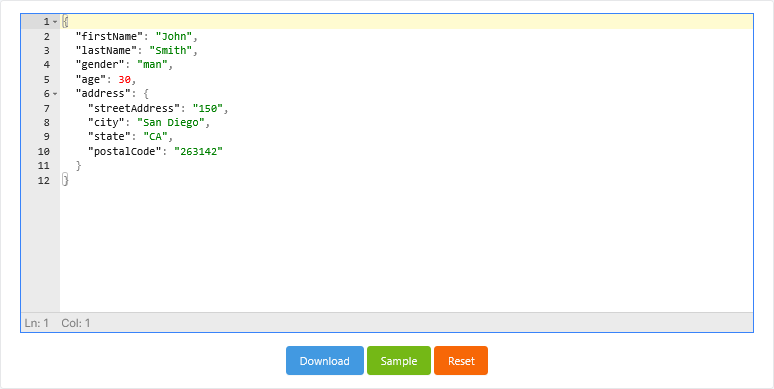
Task: Select the "firstName" key text
Action: point(109,36)
